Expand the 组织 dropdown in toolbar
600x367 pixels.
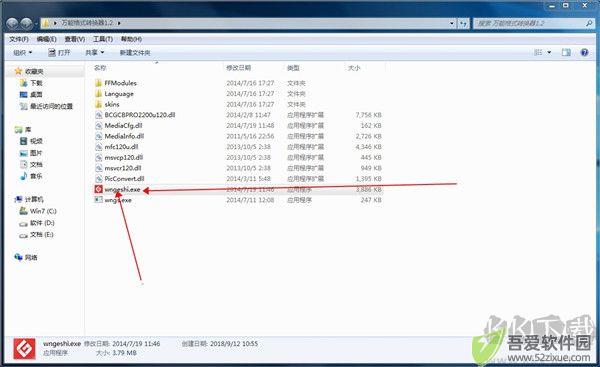click(23, 52)
